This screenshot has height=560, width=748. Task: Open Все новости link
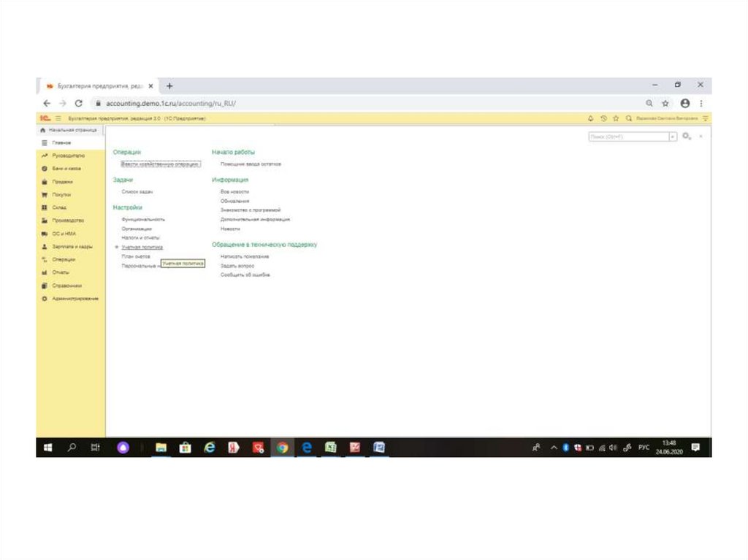point(234,192)
